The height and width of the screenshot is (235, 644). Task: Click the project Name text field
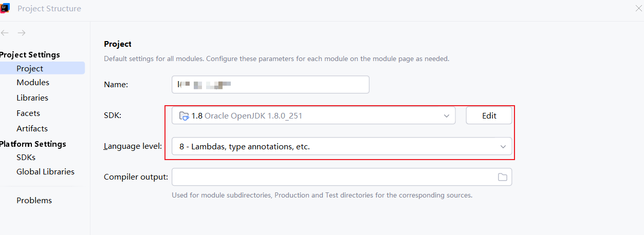click(270, 85)
